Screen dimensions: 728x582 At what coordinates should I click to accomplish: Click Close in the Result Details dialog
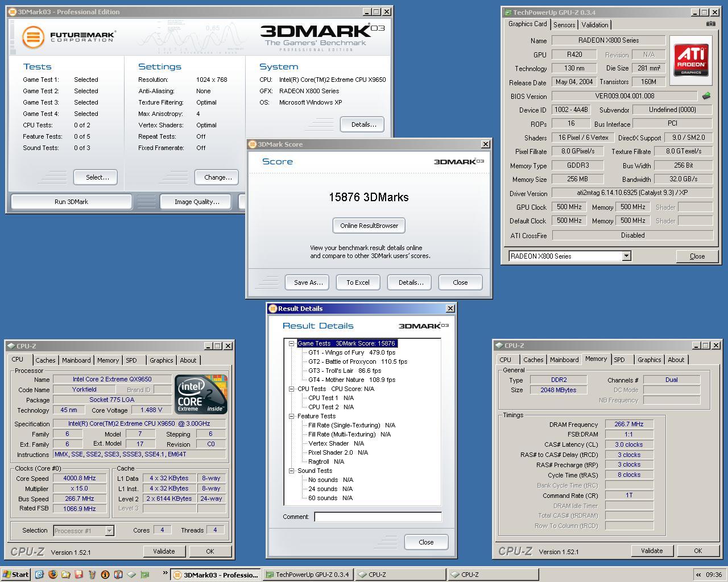(x=426, y=542)
